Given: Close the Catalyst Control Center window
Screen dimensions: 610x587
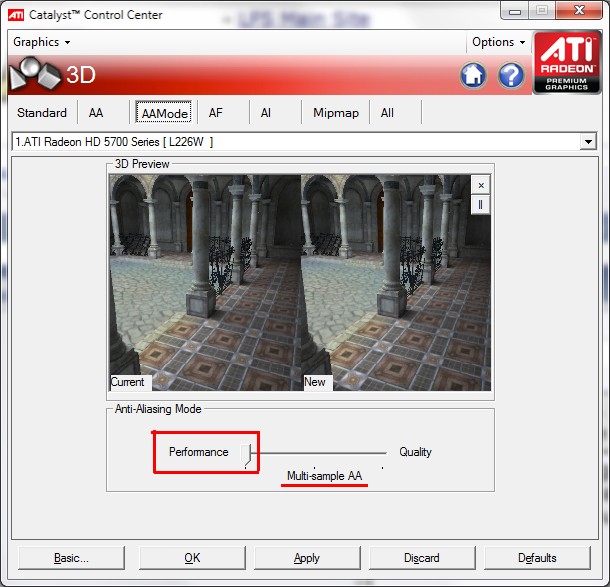Looking at the screenshot, I should pyautogui.click(x=579, y=10).
